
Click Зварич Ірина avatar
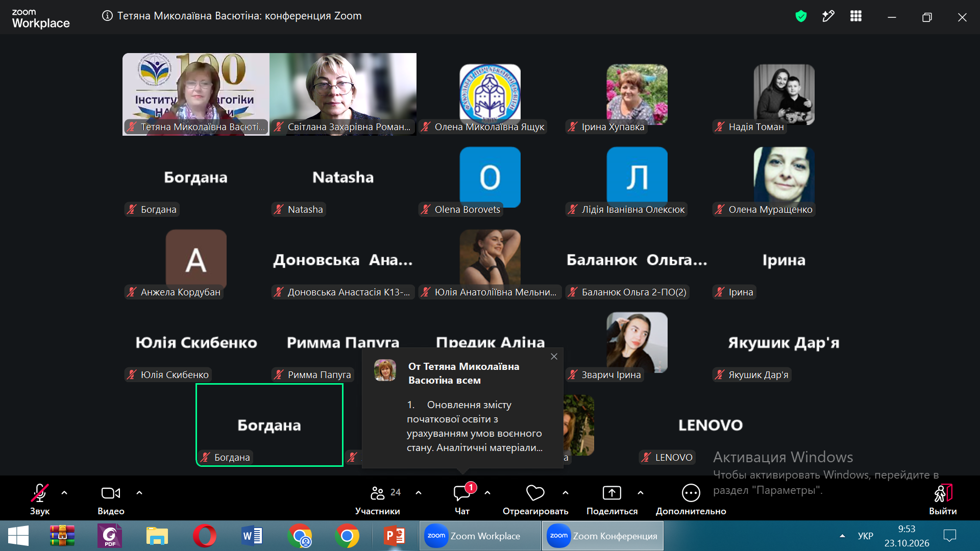[637, 342]
